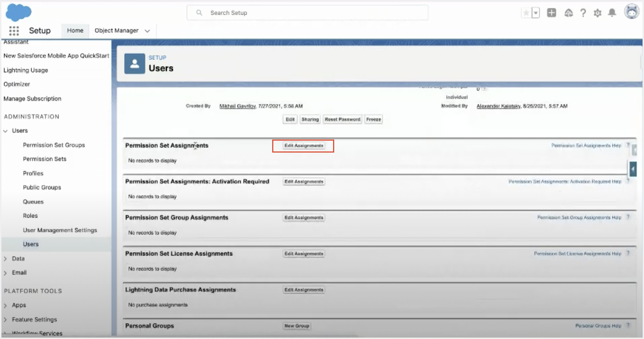
Task: Click the magnifier icon in Search Setup
Action: tap(199, 13)
